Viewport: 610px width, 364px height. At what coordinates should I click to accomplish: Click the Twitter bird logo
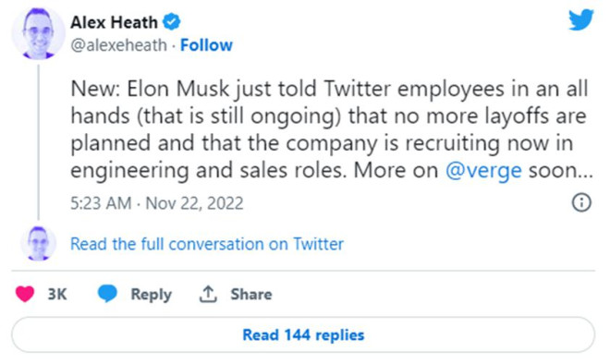[x=580, y=19]
